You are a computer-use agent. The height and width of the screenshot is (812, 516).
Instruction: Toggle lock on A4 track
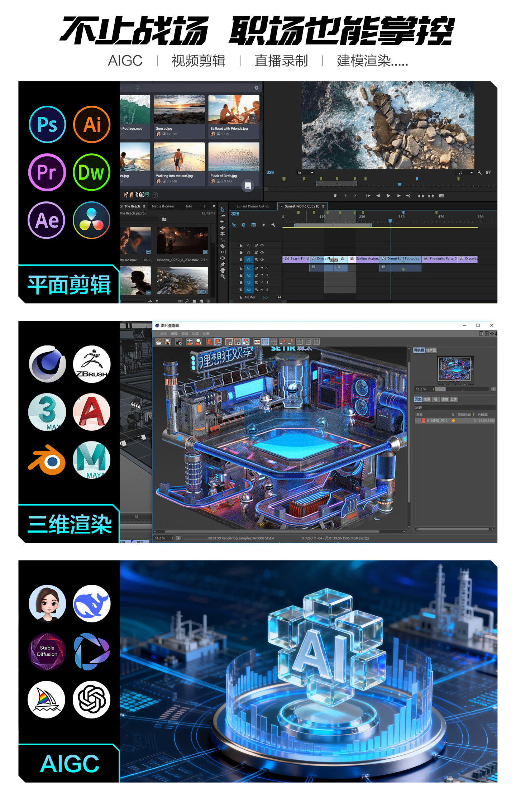(241, 290)
